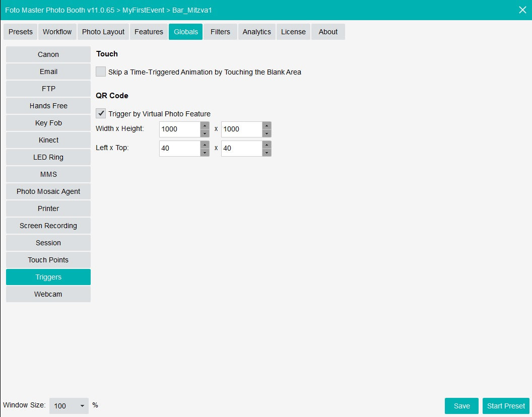Decrease the QR Code Top position

click(267, 153)
